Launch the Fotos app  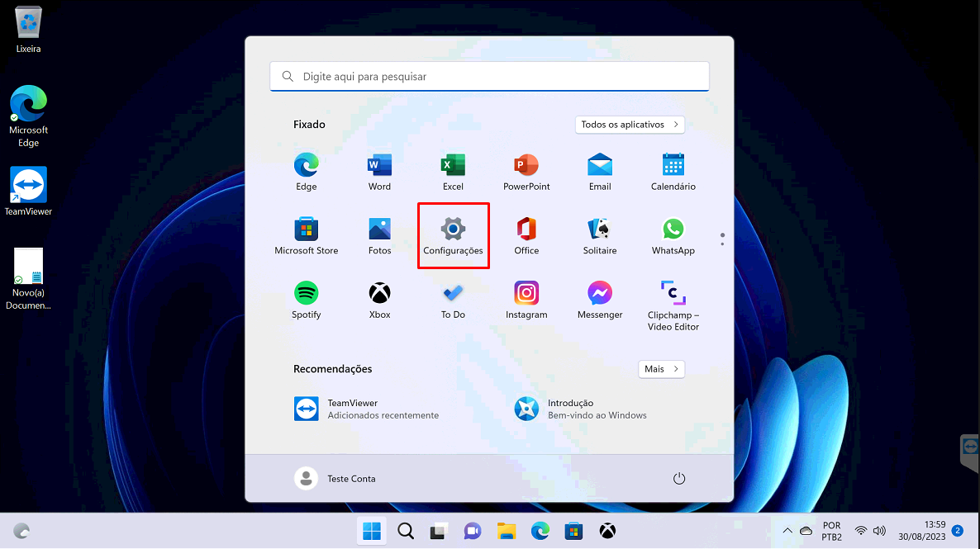(379, 236)
